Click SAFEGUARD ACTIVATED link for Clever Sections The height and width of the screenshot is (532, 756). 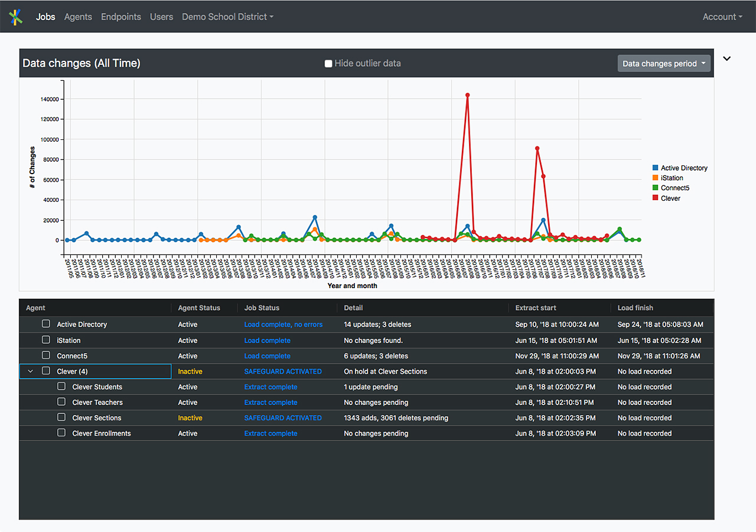click(x=283, y=418)
